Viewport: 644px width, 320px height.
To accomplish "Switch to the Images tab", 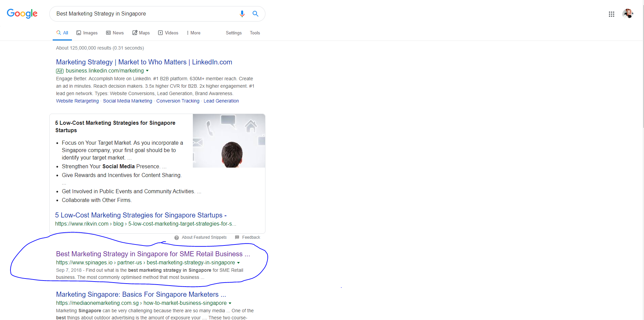I will pyautogui.click(x=87, y=33).
